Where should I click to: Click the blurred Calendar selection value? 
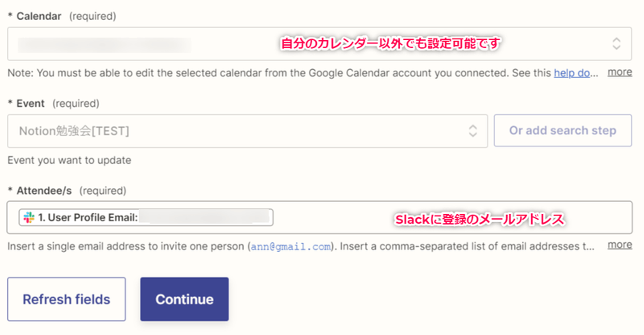[105, 45]
